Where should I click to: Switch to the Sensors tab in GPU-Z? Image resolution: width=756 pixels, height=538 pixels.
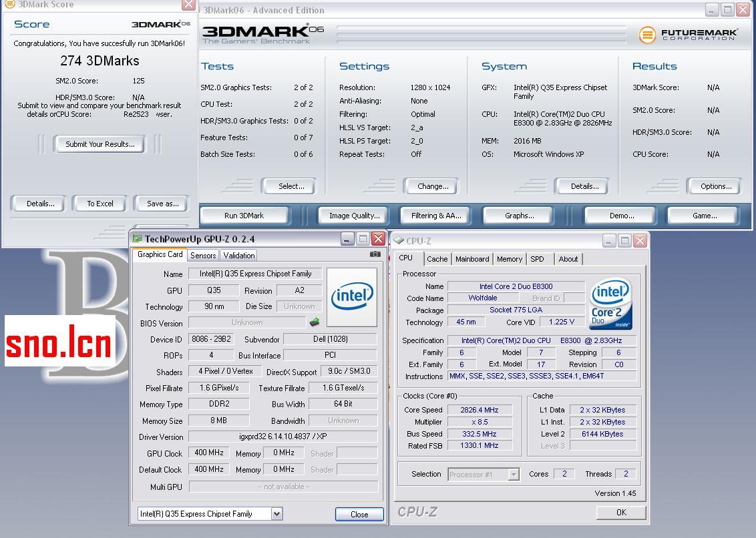click(x=203, y=256)
